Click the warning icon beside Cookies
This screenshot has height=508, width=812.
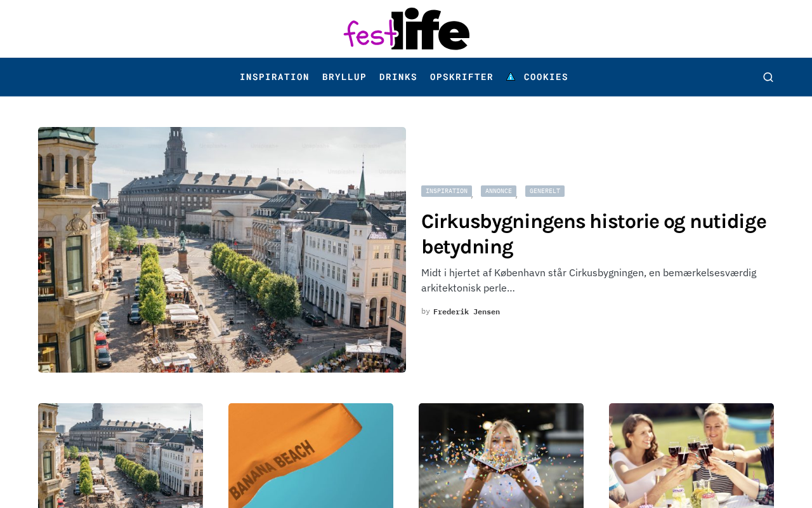click(x=511, y=77)
